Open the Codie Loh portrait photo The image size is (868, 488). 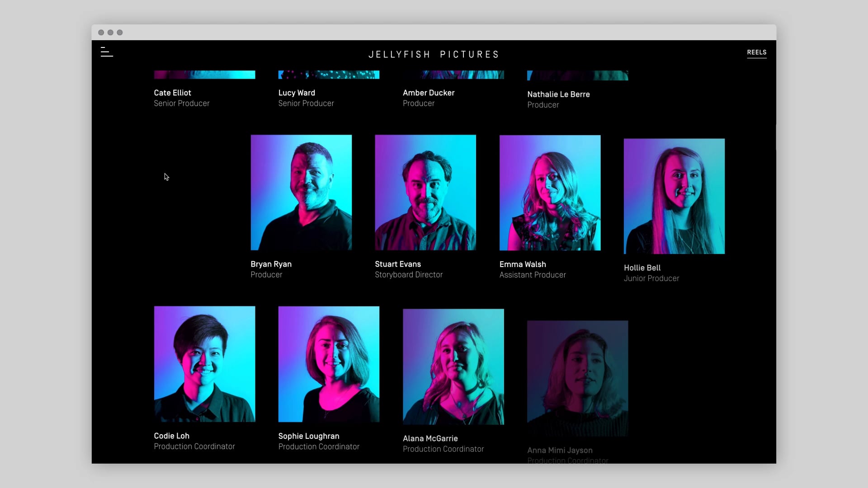pyautogui.click(x=204, y=364)
